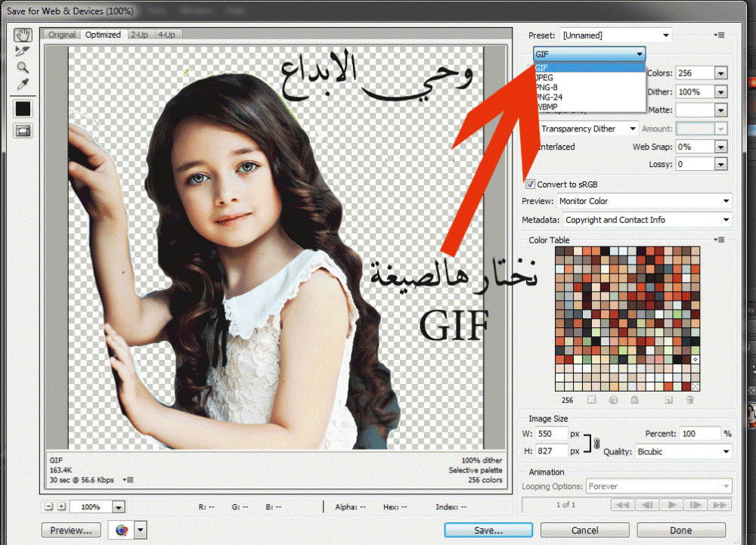Click the browser preview globe icon
The width and height of the screenshot is (756, 545).
pyautogui.click(x=121, y=530)
